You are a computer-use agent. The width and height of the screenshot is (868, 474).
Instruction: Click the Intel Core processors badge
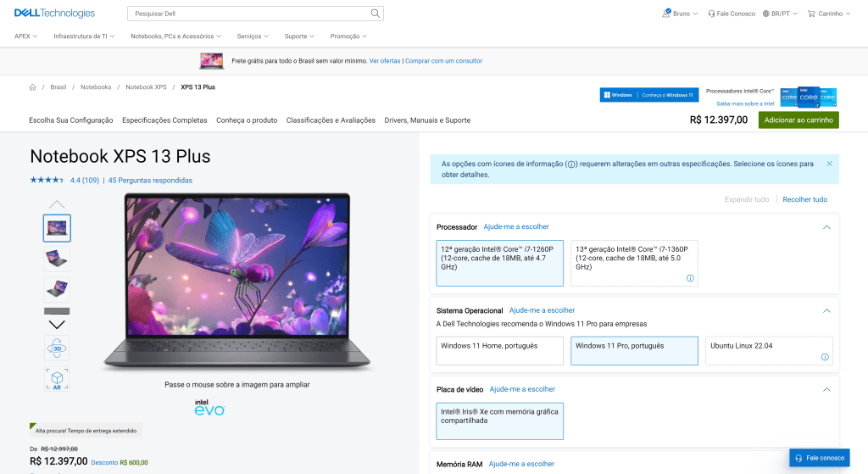click(x=808, y=97)
